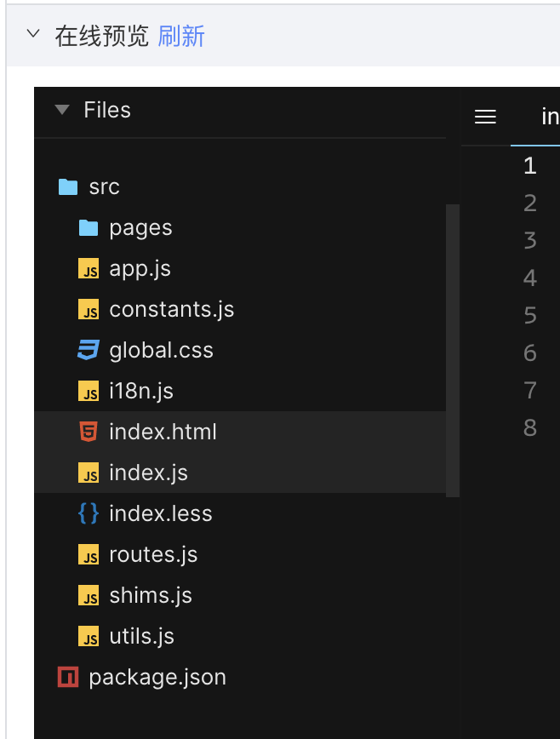Click line number 8 in editor
This screenshot has height=739, width=560.
pyautogui.click(x=530, y=427)
